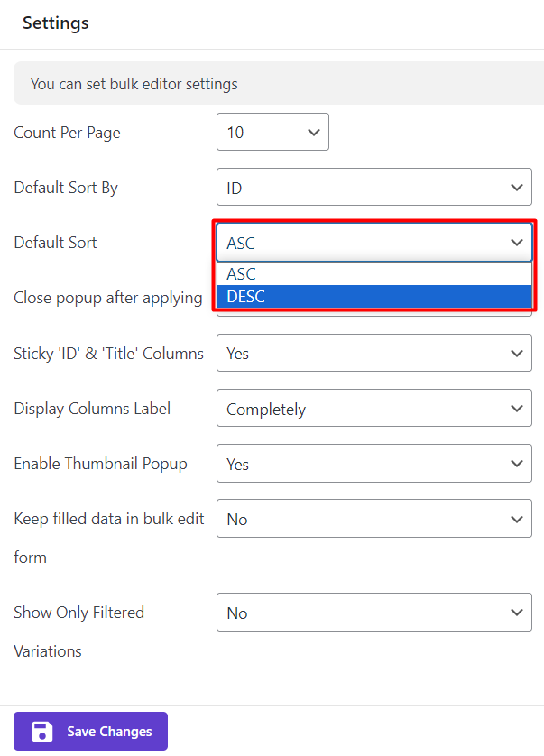Click the bulk editor settings info banner
This screenshot has height=756, width=544.
pos(271,84)
